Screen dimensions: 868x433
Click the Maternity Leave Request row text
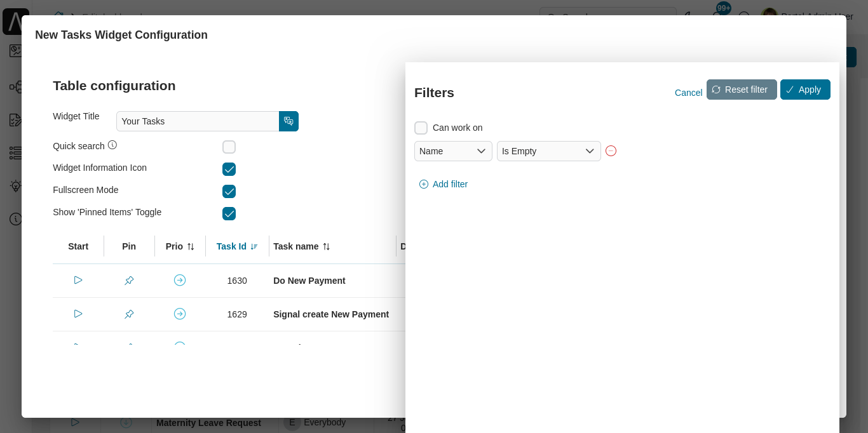(x=208, y=423)
